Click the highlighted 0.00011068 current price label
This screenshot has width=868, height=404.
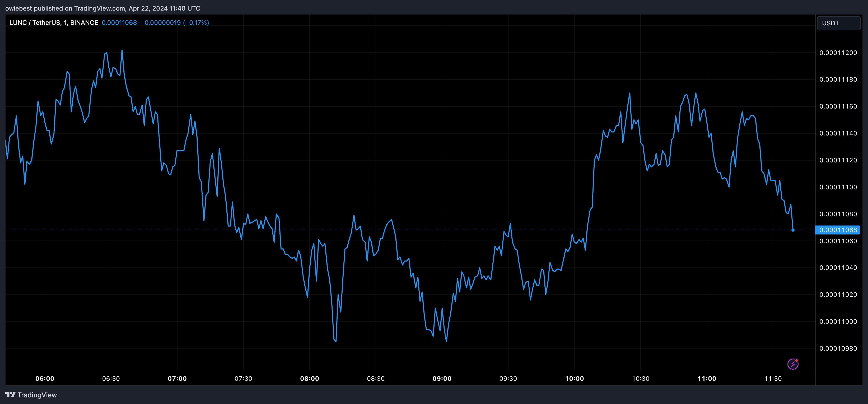838,230
